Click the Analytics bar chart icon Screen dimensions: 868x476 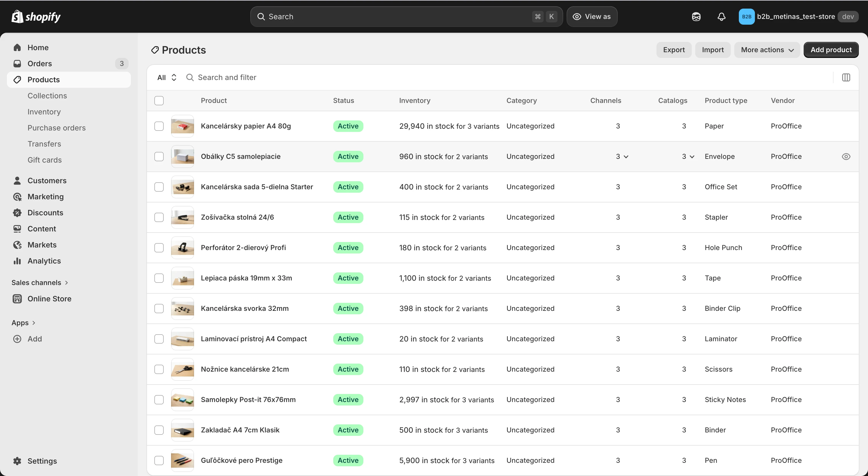(17, 261)
